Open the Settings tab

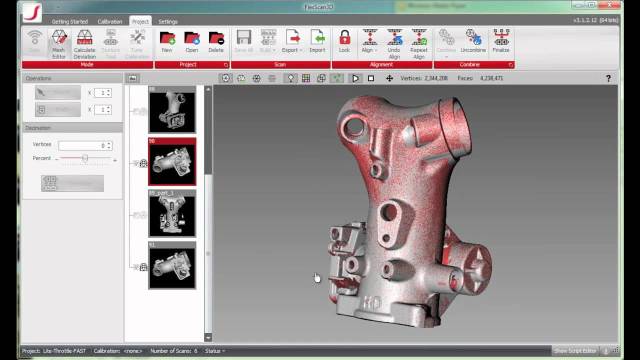[x=168, y=22]
